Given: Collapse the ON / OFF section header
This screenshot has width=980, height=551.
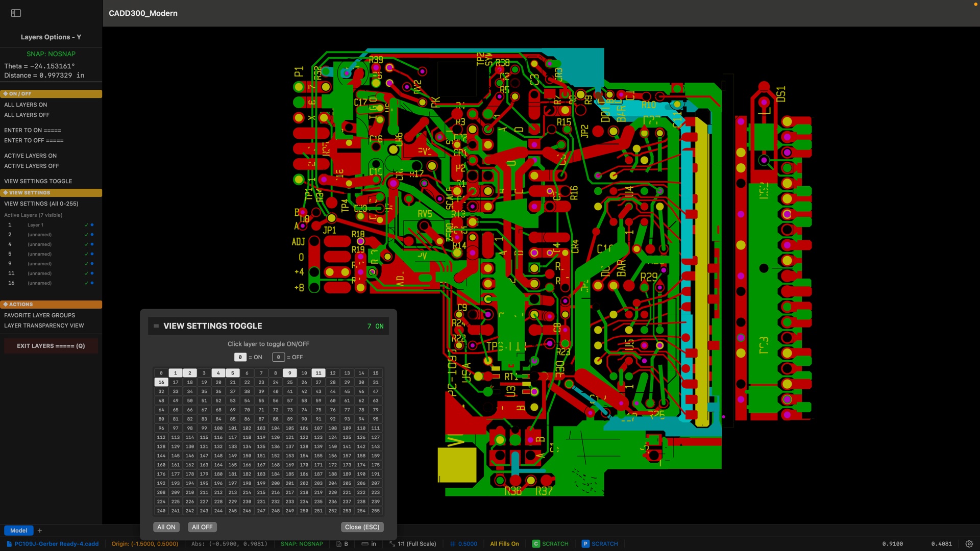Looking at the screenshot, I should (x=51, y=94).
